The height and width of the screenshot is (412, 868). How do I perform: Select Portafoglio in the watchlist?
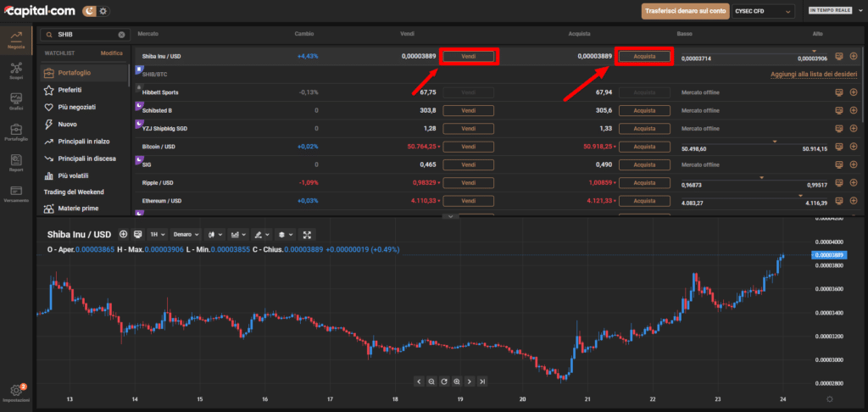click(x=84, y=73)
